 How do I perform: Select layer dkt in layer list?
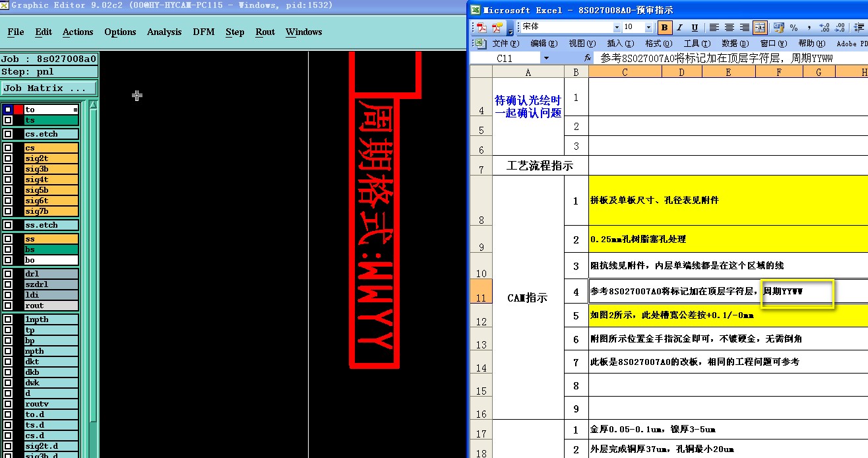(51, 362)
